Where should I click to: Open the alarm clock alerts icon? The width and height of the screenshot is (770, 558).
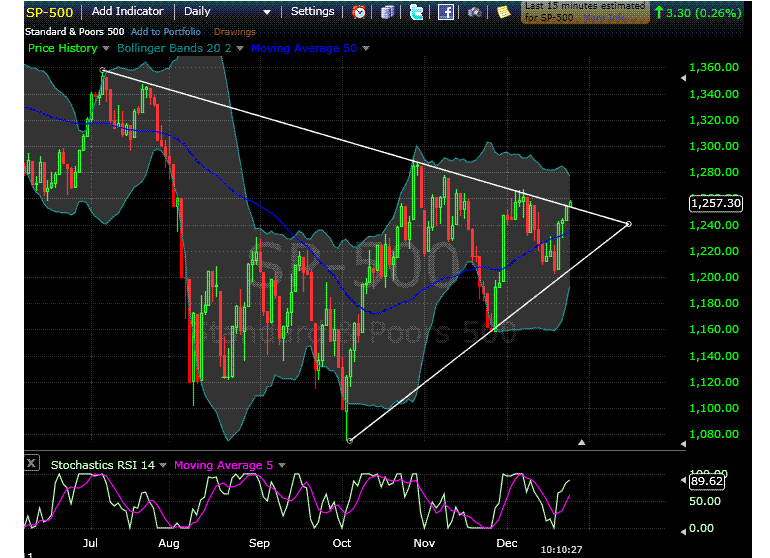(x=359, y=12)
